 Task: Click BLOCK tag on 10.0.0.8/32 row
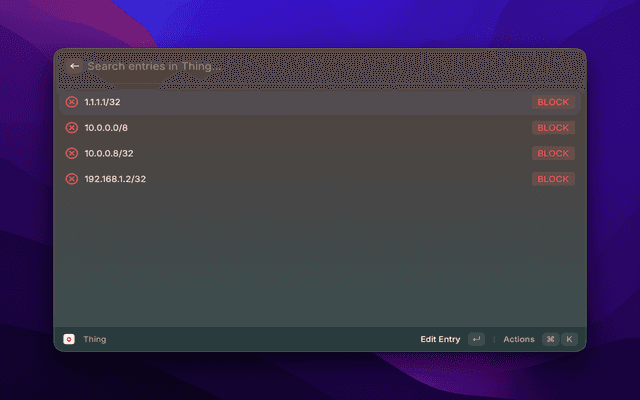pyautogui.click(x=553, y=153)
